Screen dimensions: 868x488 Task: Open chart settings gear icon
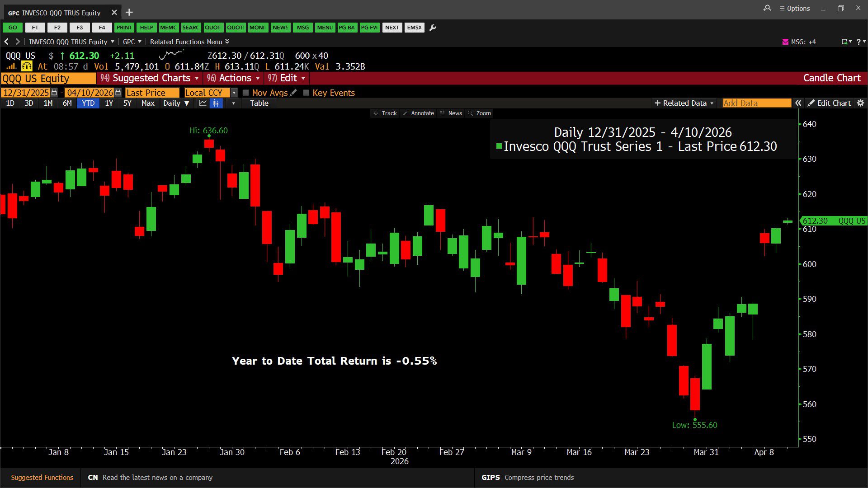(x=860, y=103)
